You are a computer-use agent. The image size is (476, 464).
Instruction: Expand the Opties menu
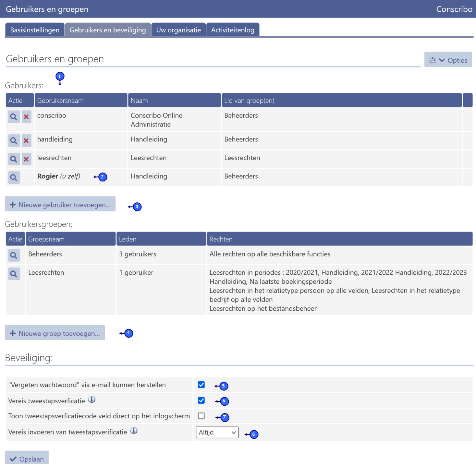448,60
